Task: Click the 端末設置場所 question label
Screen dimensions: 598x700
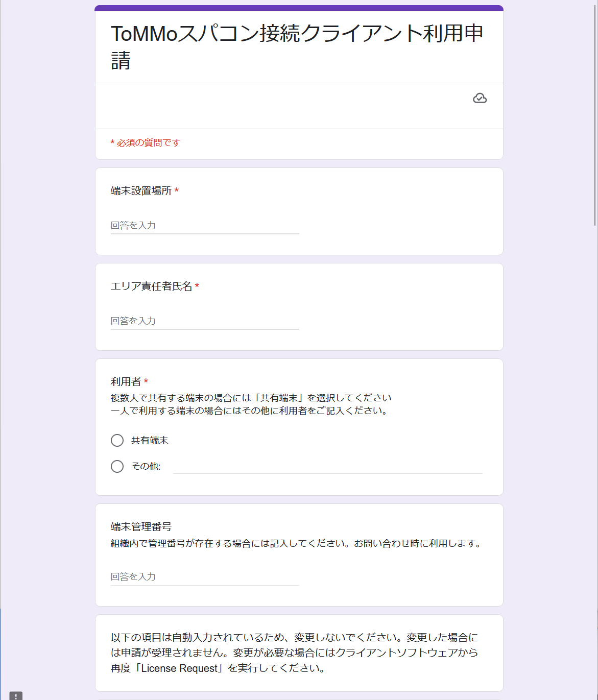Action: (x=141, y=190)
